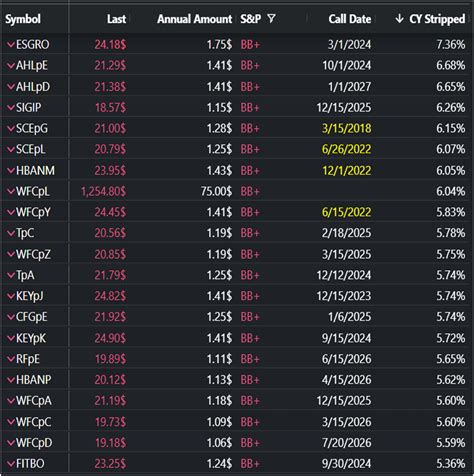474x476 pixels.
Task: Click the BB+ rating in WFCpL row
Action: 250,191
